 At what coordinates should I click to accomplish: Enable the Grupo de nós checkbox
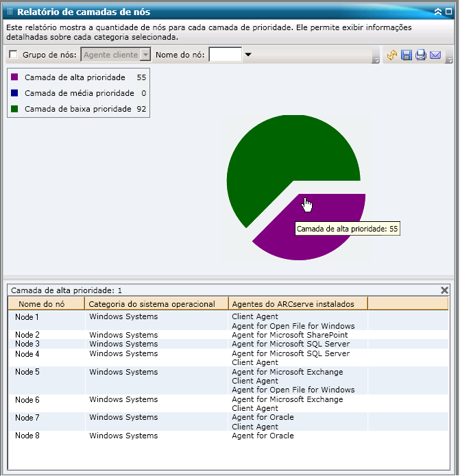pos(14,55)
